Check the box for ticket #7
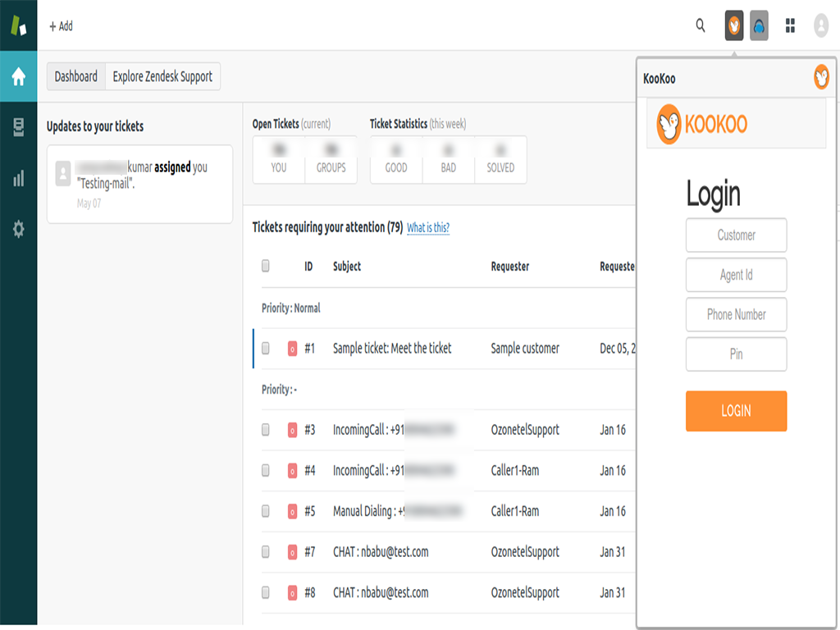This screenshot has width=840, height=630. [x=266, y=552]
